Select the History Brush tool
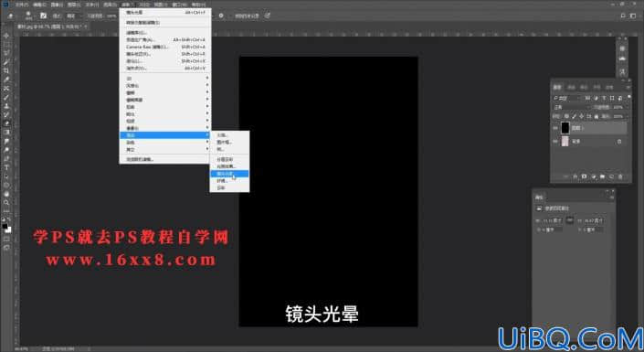 click(x=6, y=114)
